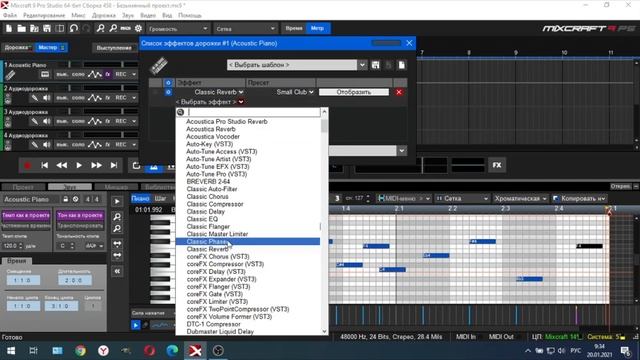Toggle the Темп как в проекте button

click(x=26, y=215)
